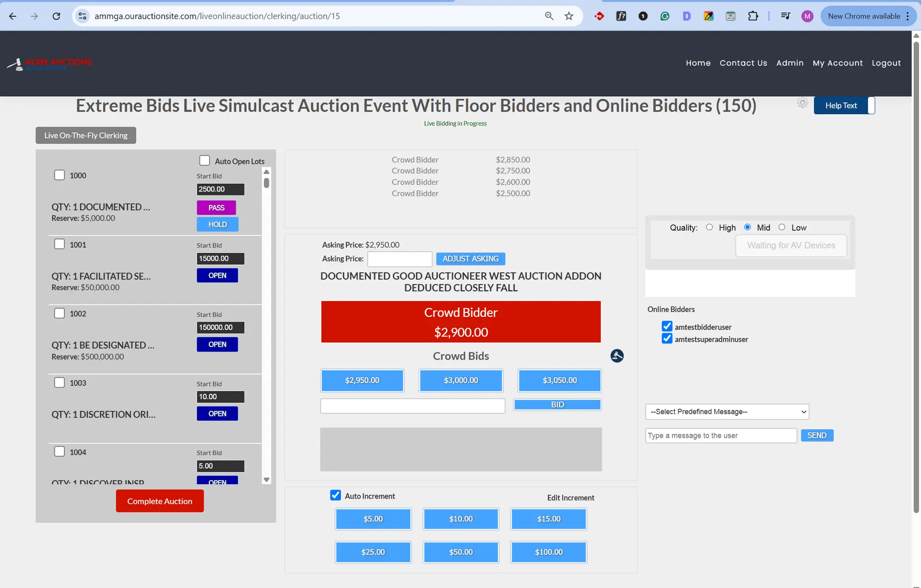The width and height of the screenshot is (921, 588).
Task: Toggle the Auto Open Lots checkbox
Action: pos(205,160)
